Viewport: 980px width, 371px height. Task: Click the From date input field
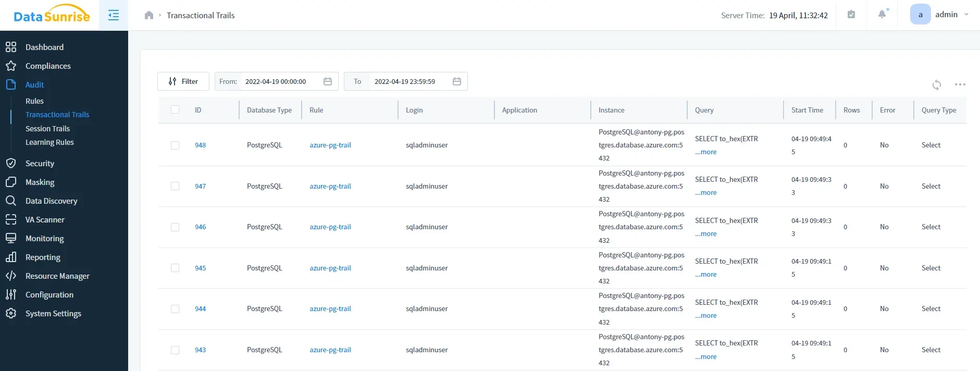coord(279,82)
